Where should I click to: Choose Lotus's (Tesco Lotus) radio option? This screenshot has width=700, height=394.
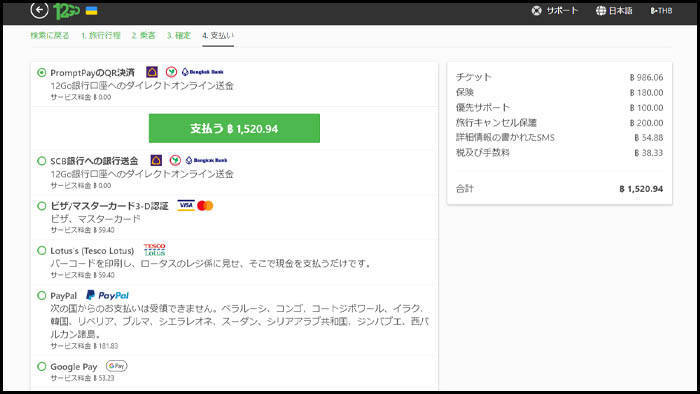pyautogui.click(x=42, y=250)
